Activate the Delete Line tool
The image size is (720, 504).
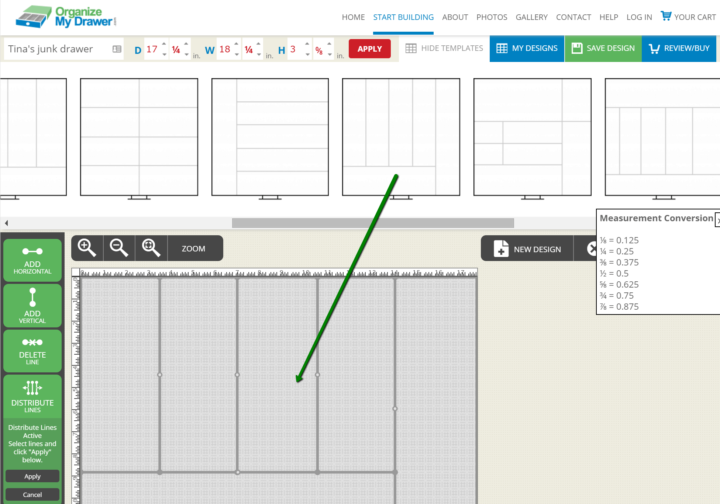(x=32, y=350)
